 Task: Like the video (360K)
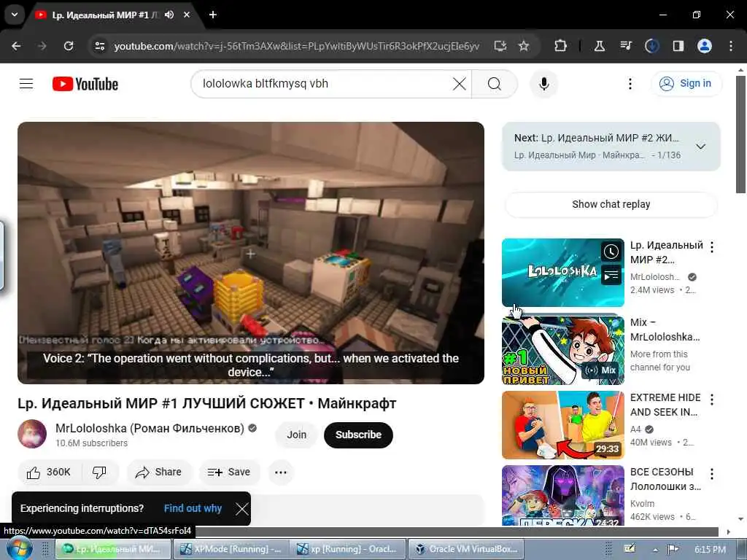pyautogui.click(x=49, y=472)
